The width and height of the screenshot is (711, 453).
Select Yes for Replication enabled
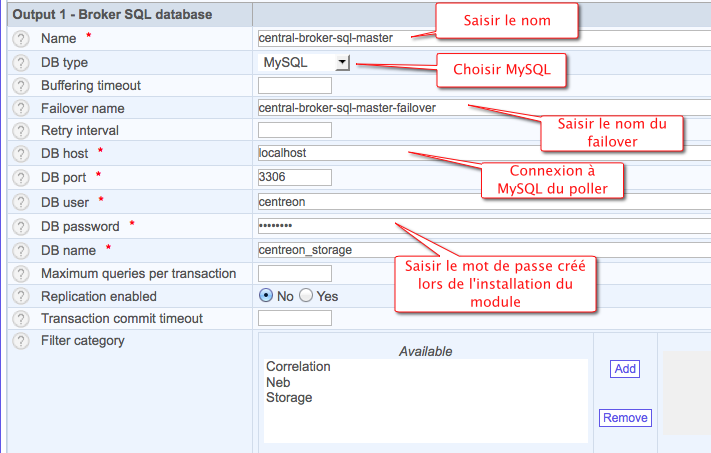306,296
